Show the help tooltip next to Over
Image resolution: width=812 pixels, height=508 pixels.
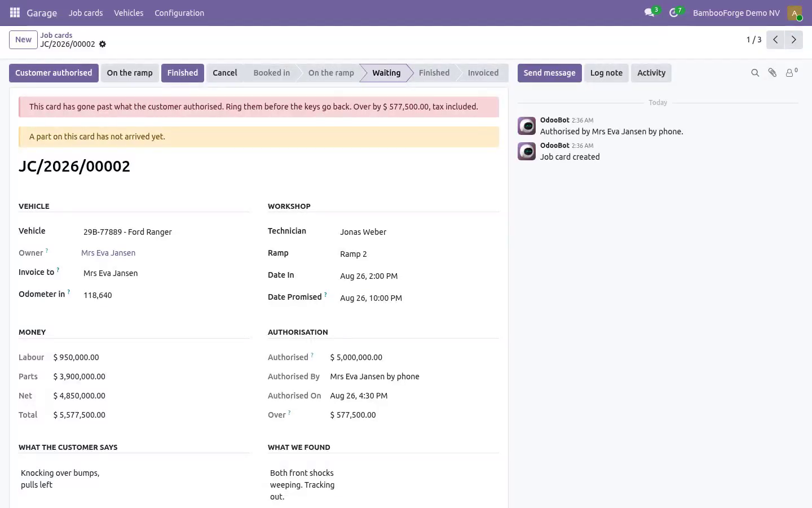click(x=289, y=413)
